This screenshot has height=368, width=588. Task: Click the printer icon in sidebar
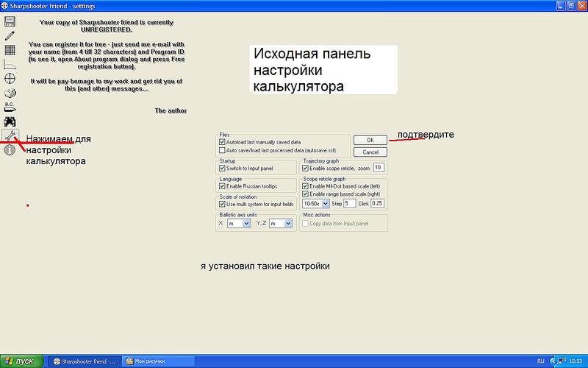click(x=10, y=93)
